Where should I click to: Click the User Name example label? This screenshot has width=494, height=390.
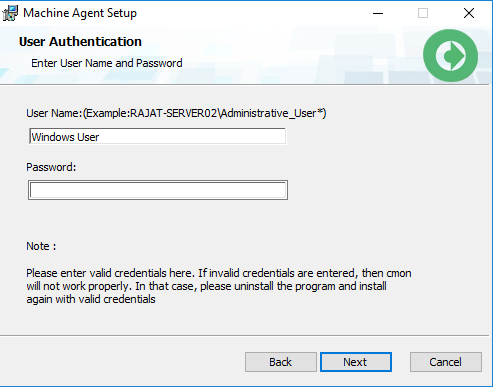click(176, 113)
